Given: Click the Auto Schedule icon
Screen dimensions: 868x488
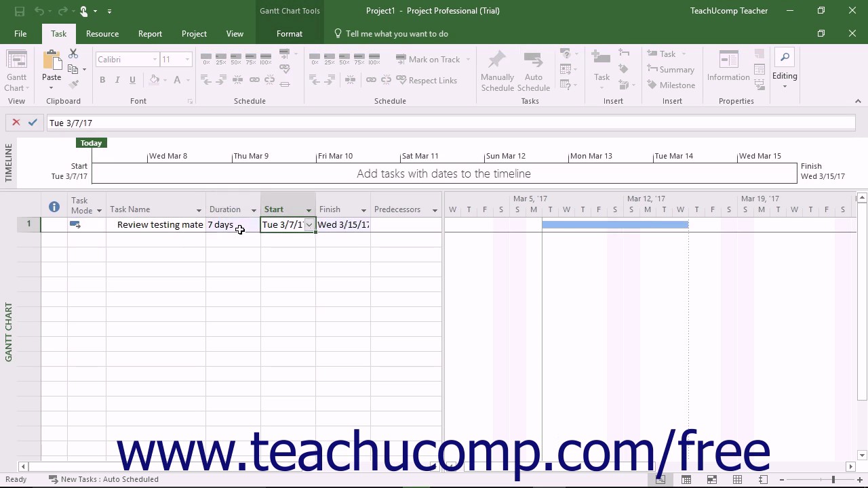Looking at the screenshot, I should tap(534, 60).
